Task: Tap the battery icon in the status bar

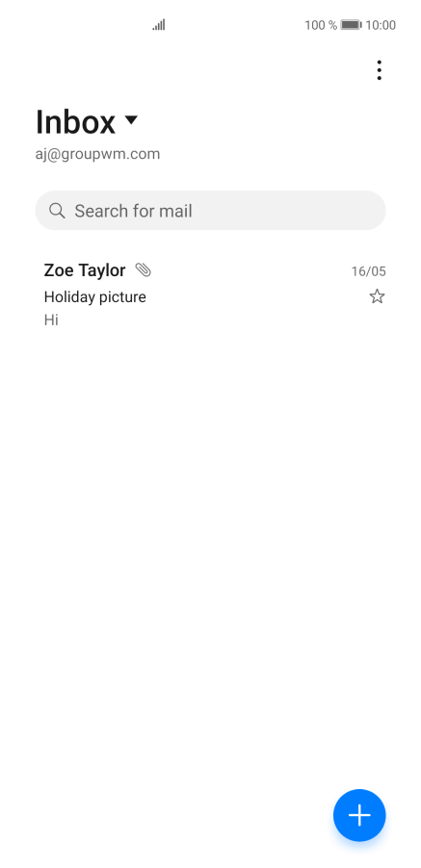Action: pyautogui.click(x=351, y=25)
